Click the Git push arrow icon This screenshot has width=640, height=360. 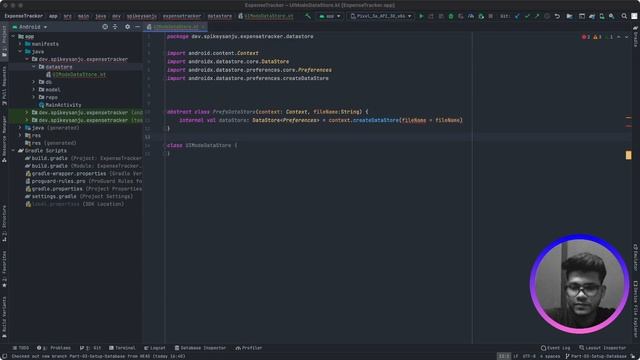coord(537,16)
